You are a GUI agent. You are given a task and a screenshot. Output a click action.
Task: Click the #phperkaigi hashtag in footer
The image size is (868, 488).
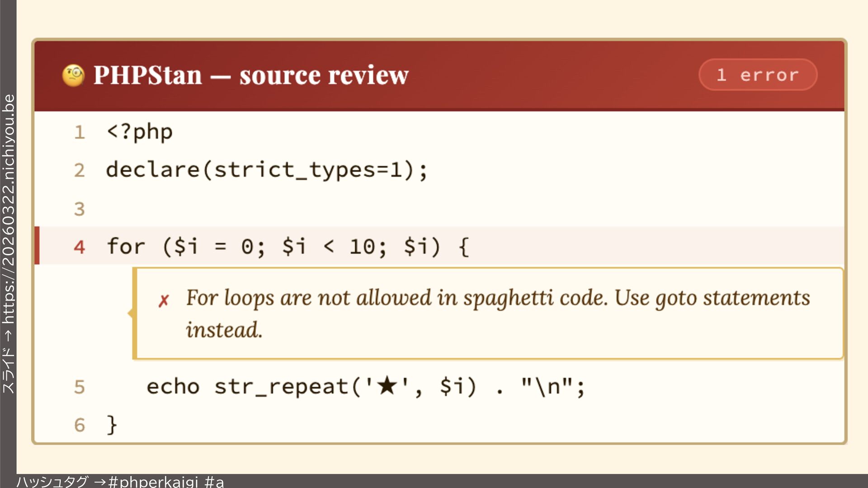153,482
